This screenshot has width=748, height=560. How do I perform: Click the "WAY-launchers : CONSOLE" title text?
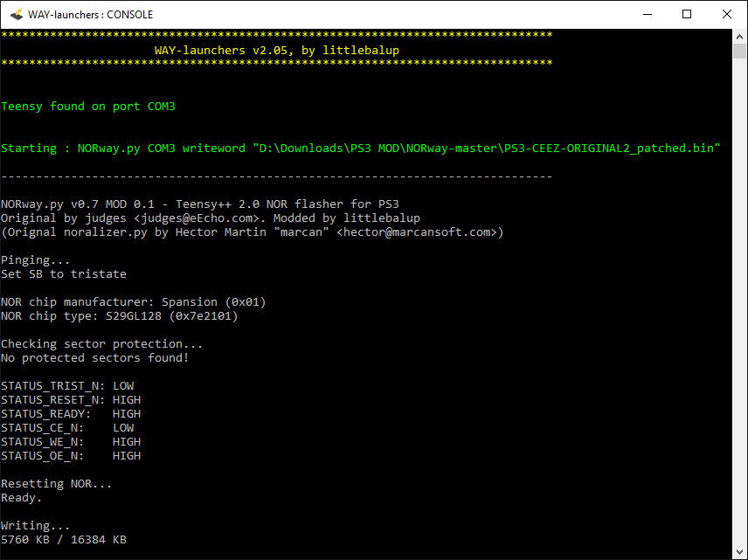point(91,15)
